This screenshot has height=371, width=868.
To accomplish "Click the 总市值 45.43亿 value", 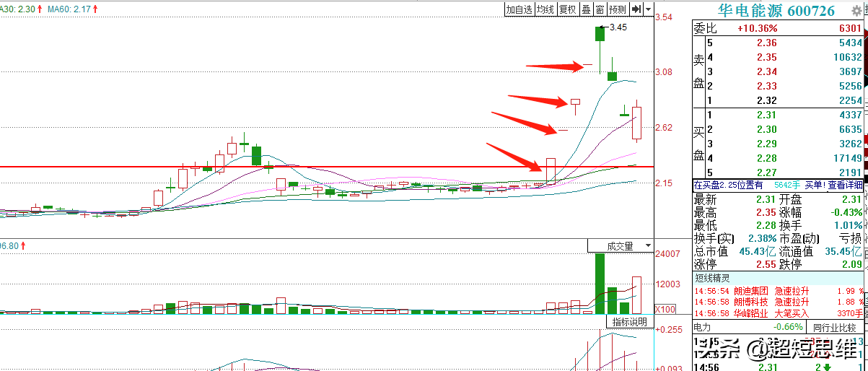I will [756, 251].
